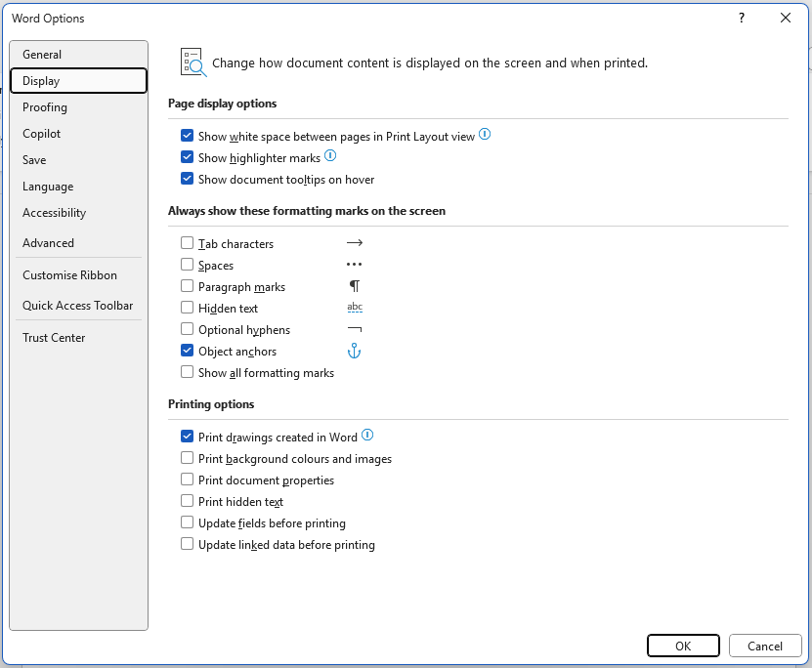This screenshot has height=668, width=812.
Task: Open the Trust Center settings
Action: click(54, 337)
